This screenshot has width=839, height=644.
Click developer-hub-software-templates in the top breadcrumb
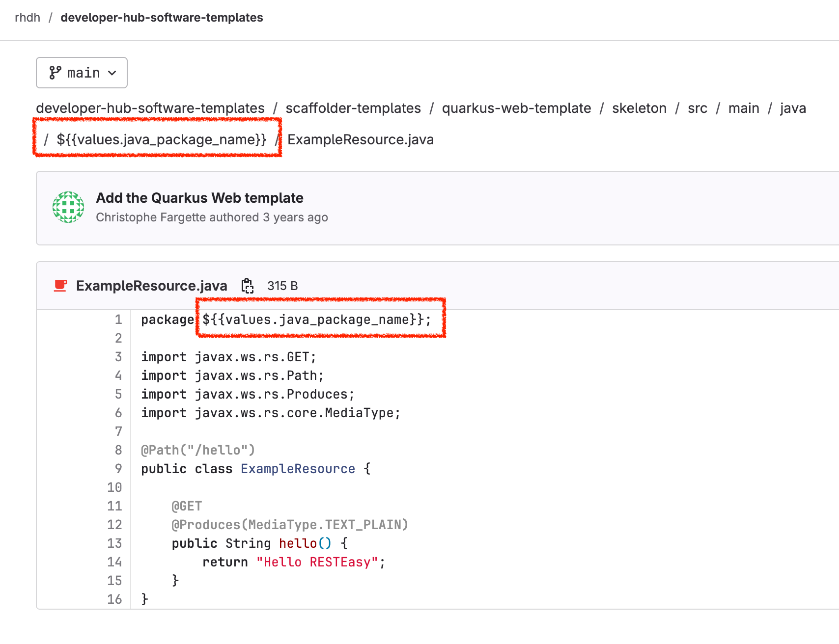point(161,17)
